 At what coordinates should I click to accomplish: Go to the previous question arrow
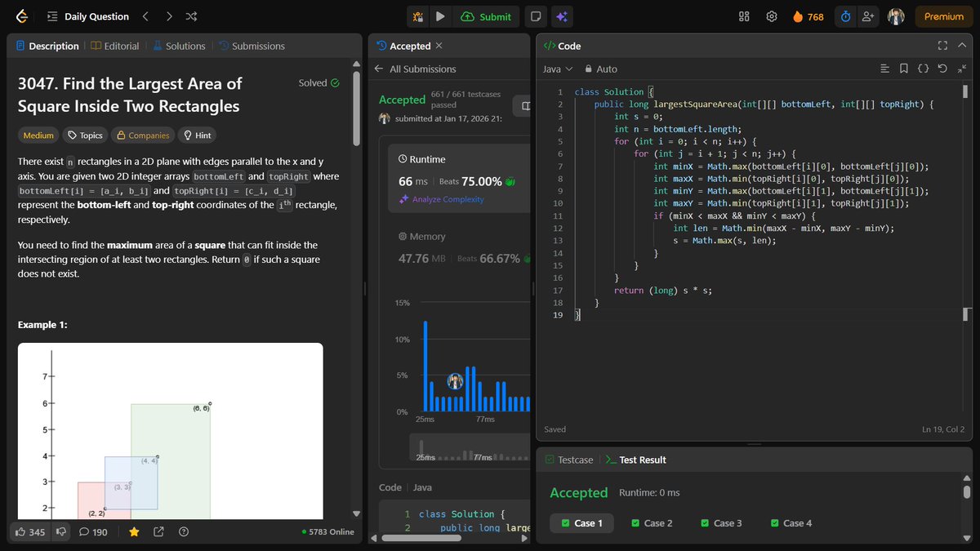pyautogui.click(x=145, y=16)
